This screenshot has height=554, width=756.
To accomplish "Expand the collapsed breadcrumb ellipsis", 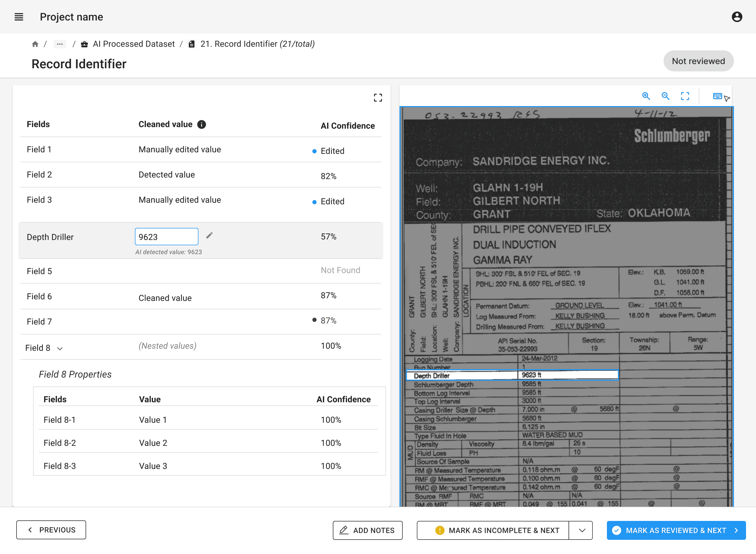I will (60, 44).
